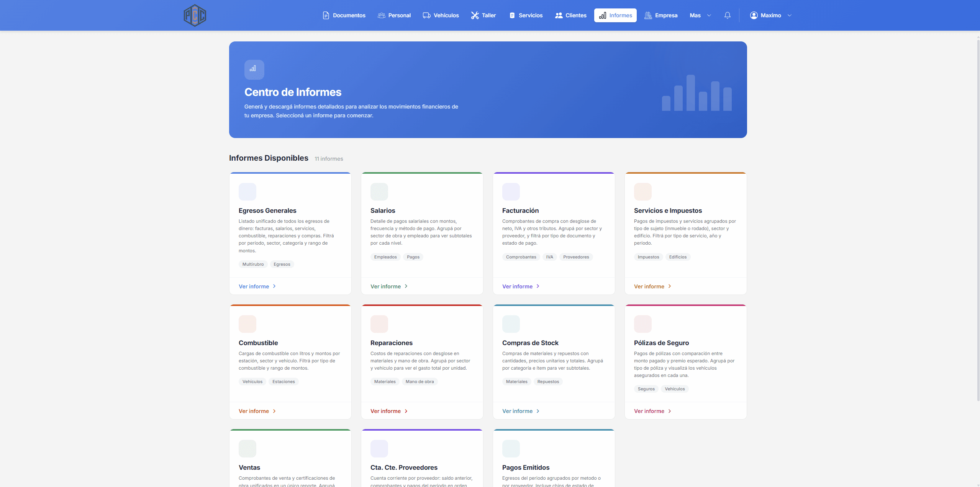
Task: Click the Egresos Generales card icon
Action: coord(247,191)
